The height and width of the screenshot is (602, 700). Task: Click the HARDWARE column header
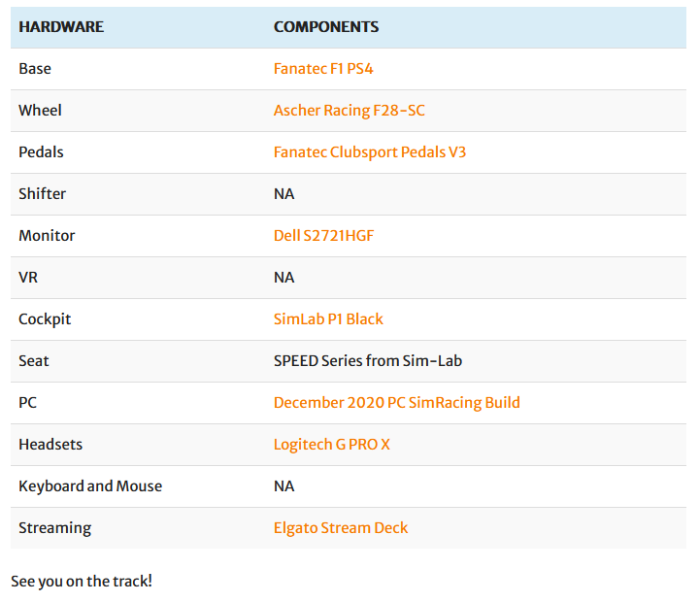click(x=61, y=27)
